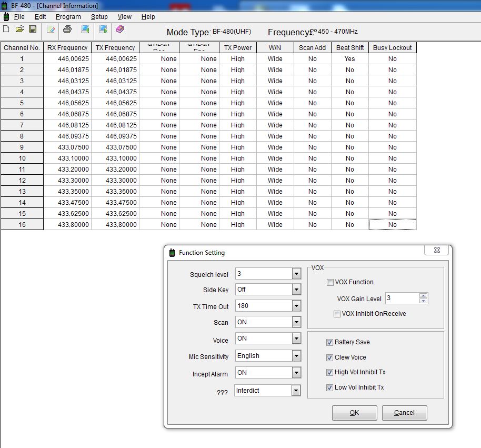Click RX frequency 446.00625 in channel 1
Image resolution: width=481 pixels, height=448 pixels.
point(67,58)
